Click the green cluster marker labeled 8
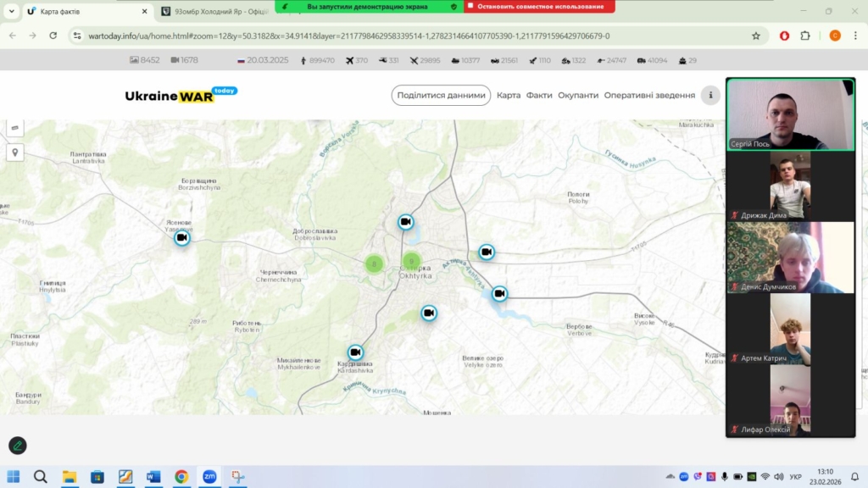This screenshot has width=868, height=488. point(374,263)
